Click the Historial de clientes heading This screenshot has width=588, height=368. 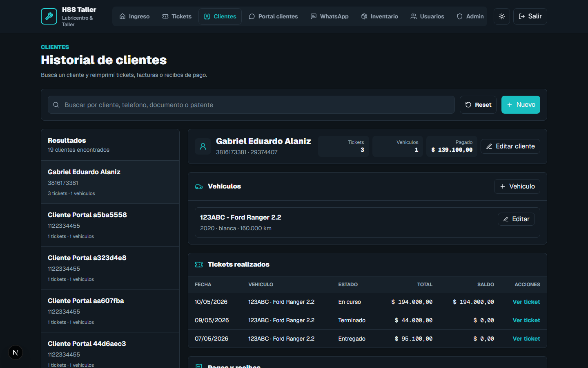click(104, 60)
